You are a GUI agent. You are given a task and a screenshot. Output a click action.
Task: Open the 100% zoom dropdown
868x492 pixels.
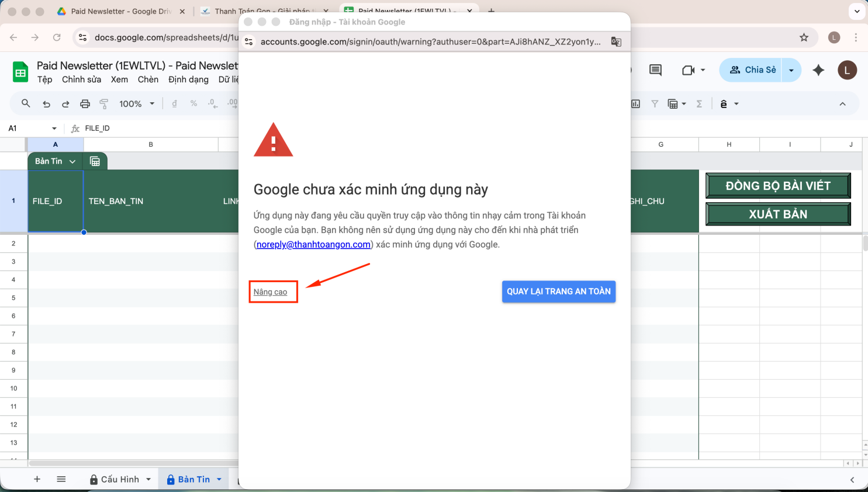coord(137,103)
